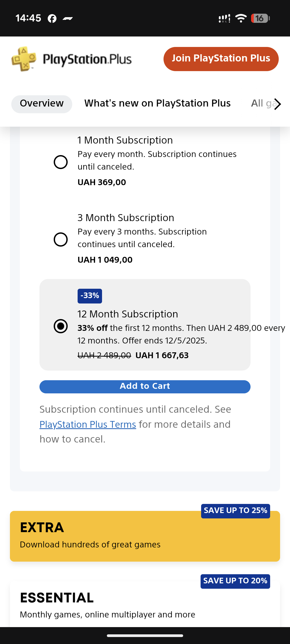
Task: Tap the Facebook icon in status bar
Action: [x=52, y=19]
